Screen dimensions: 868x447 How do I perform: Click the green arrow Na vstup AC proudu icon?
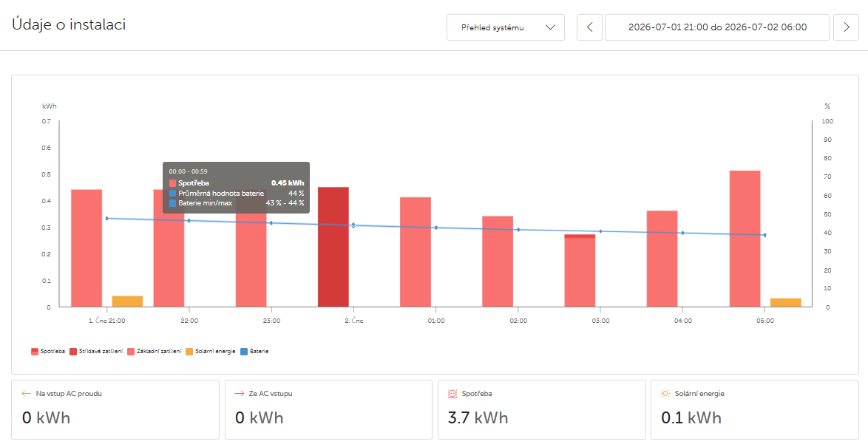click(x=26, y=394)
